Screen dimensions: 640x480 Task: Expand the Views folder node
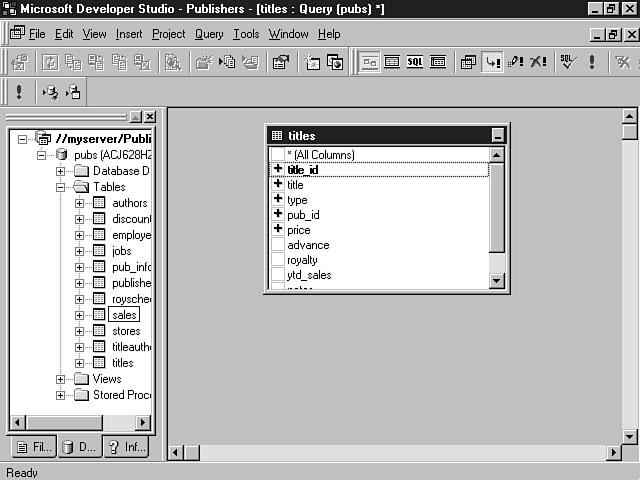click(61, 379)
